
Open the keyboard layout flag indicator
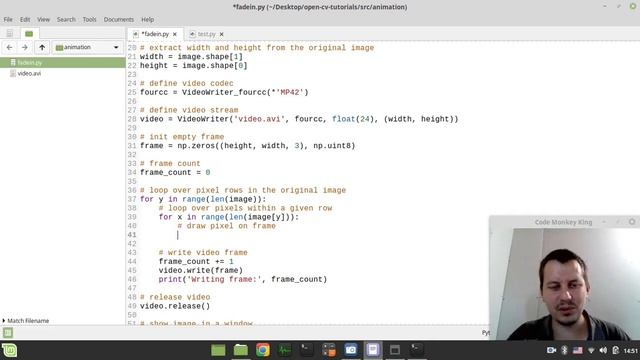click(578, 350)
